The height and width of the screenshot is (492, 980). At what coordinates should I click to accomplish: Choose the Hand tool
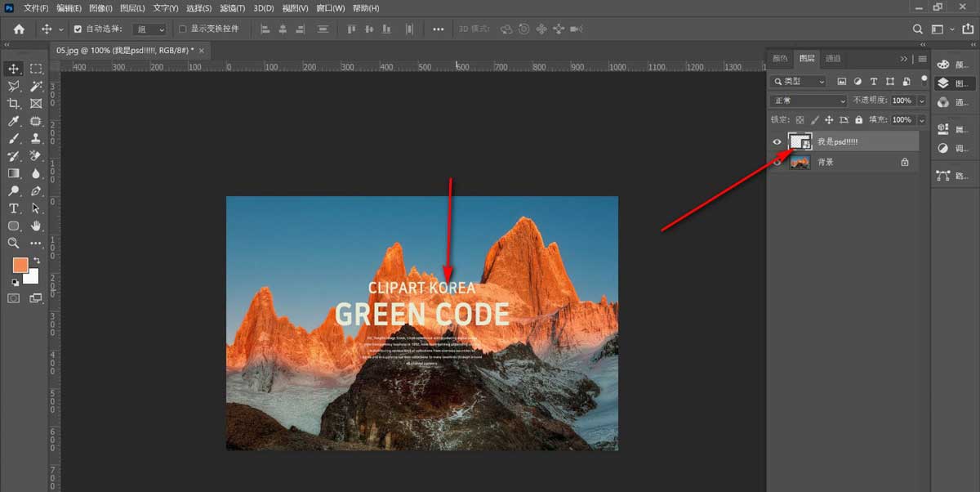point(36,226)
